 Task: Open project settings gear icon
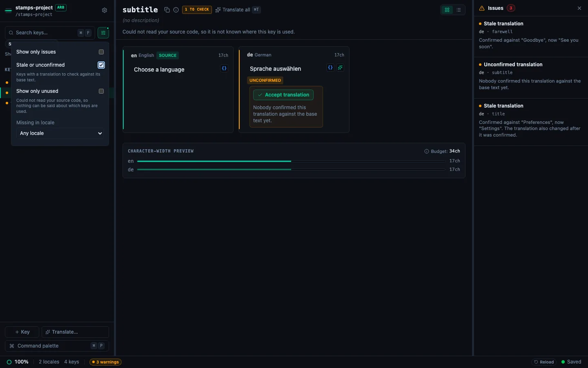click(x=105, y=10)
